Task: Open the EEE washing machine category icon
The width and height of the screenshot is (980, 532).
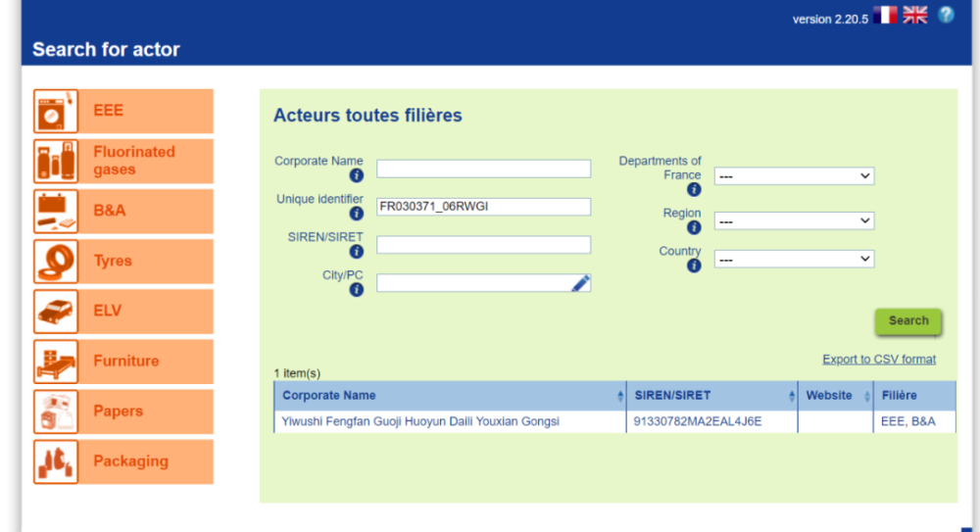Action: click(56, 111)
